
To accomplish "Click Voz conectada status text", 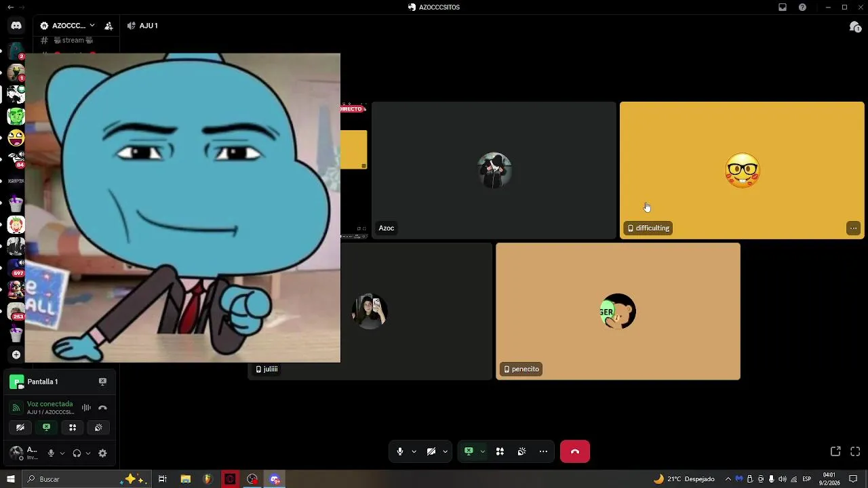I will (x=50, y=404).
